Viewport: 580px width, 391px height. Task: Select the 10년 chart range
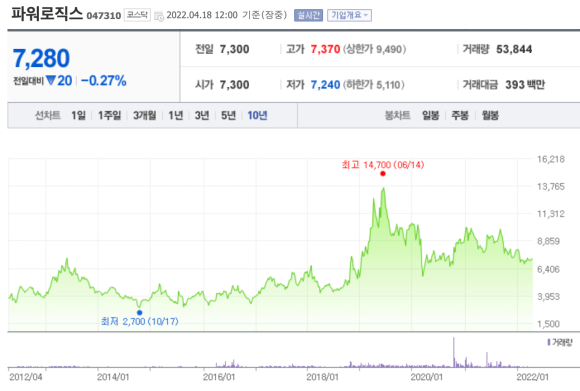pyautogui.click(x=257, y=115)
